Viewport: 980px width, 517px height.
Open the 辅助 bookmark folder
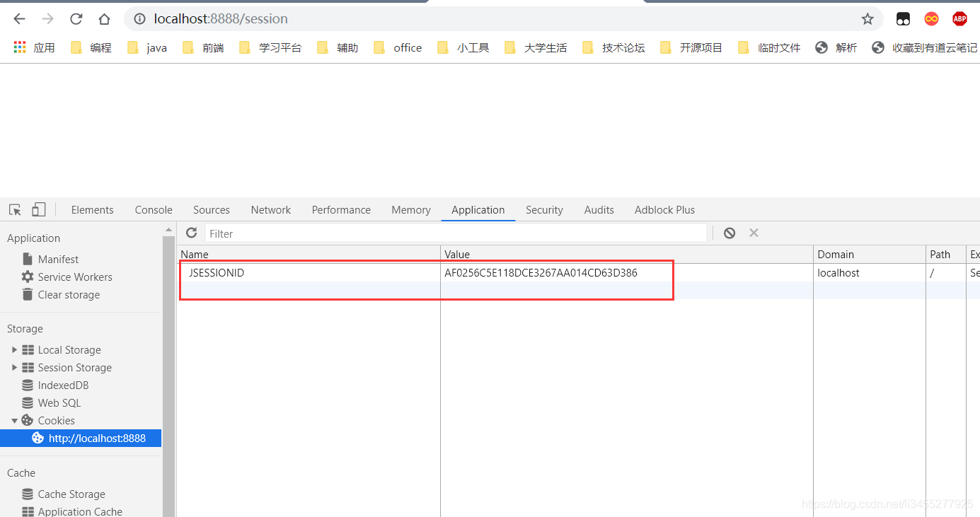click(x=338, y=47)
